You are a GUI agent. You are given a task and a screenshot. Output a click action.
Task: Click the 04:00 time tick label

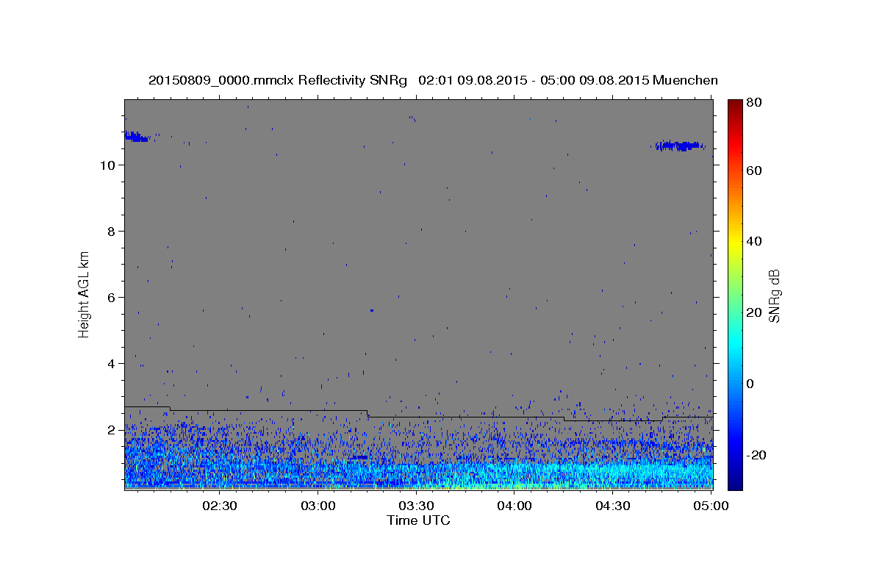point(514,506)
